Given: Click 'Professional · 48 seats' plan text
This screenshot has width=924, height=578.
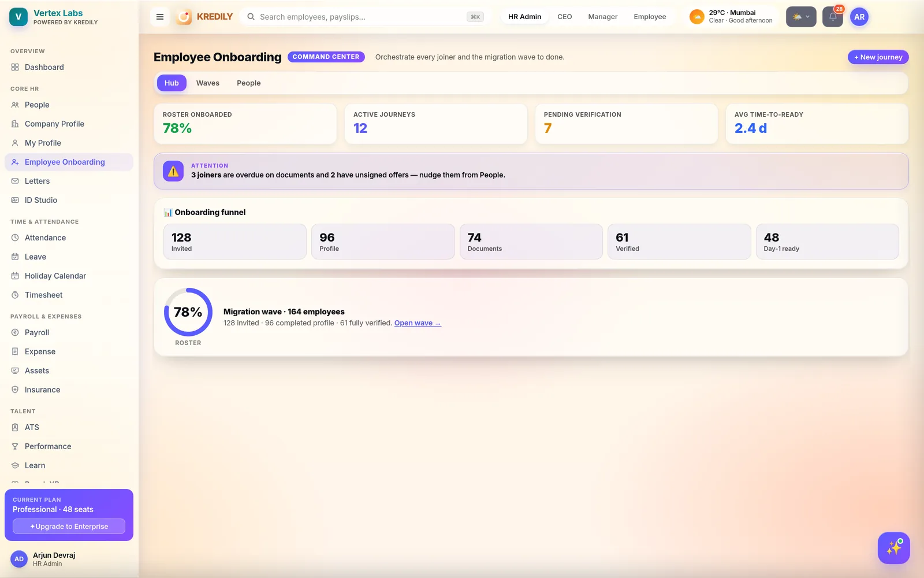Looking at the screenshot, I should (53, 509).
